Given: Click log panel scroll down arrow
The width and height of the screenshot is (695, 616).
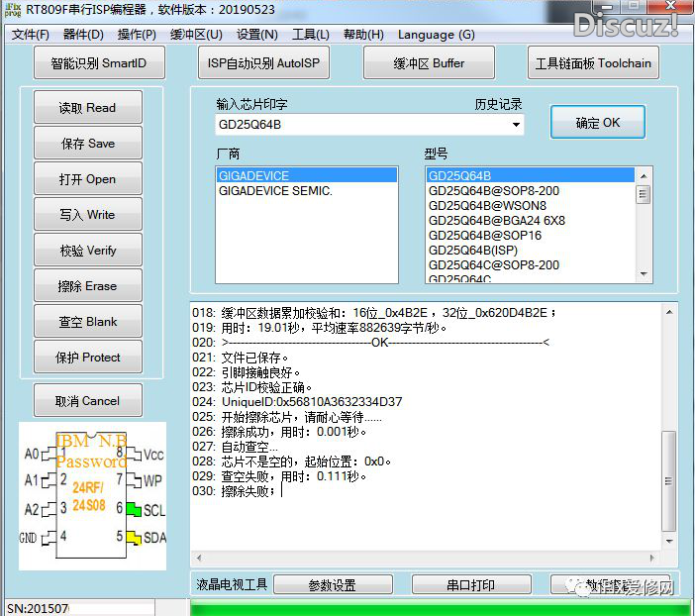Looking at the screenshot, I should point(669,541).
